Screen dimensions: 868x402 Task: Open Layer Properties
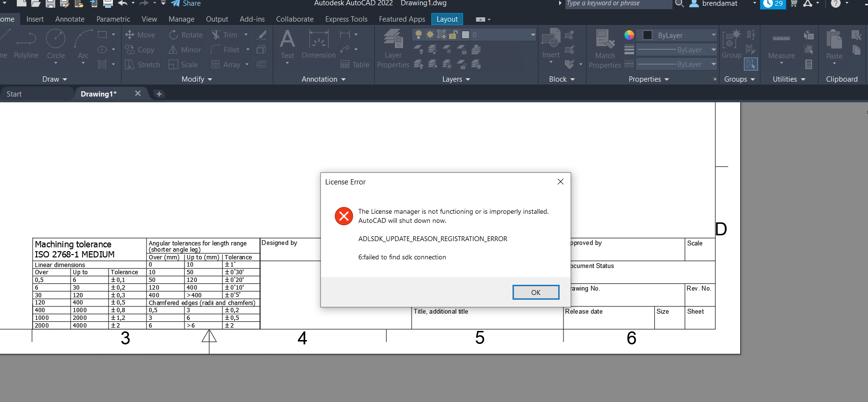393,48
